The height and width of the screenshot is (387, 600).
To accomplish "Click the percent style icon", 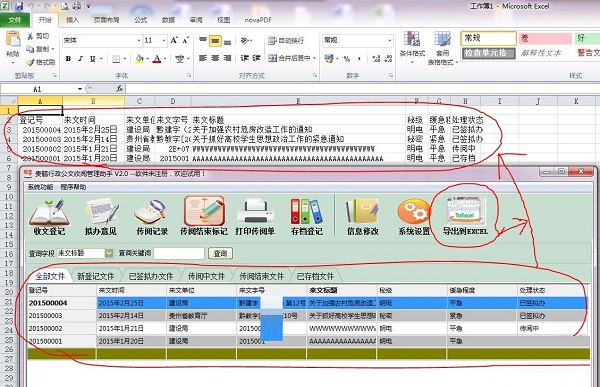I will point(347,59).
